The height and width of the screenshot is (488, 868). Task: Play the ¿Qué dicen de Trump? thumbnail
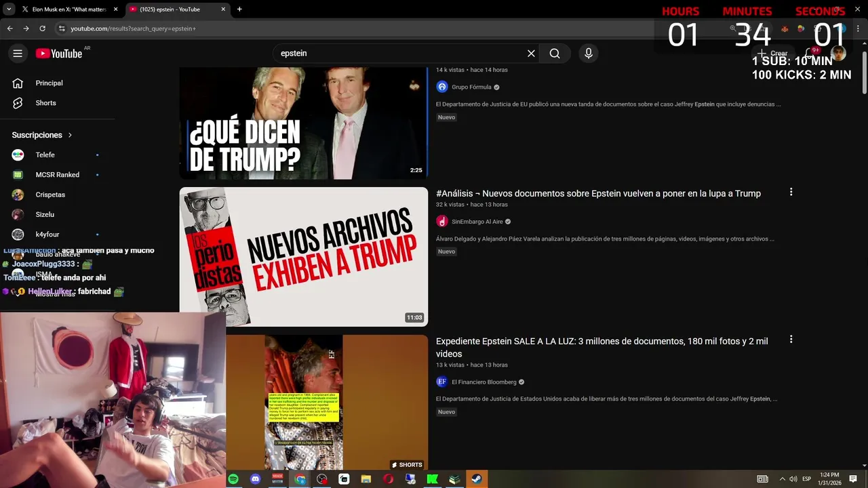[x=303, y=123]
